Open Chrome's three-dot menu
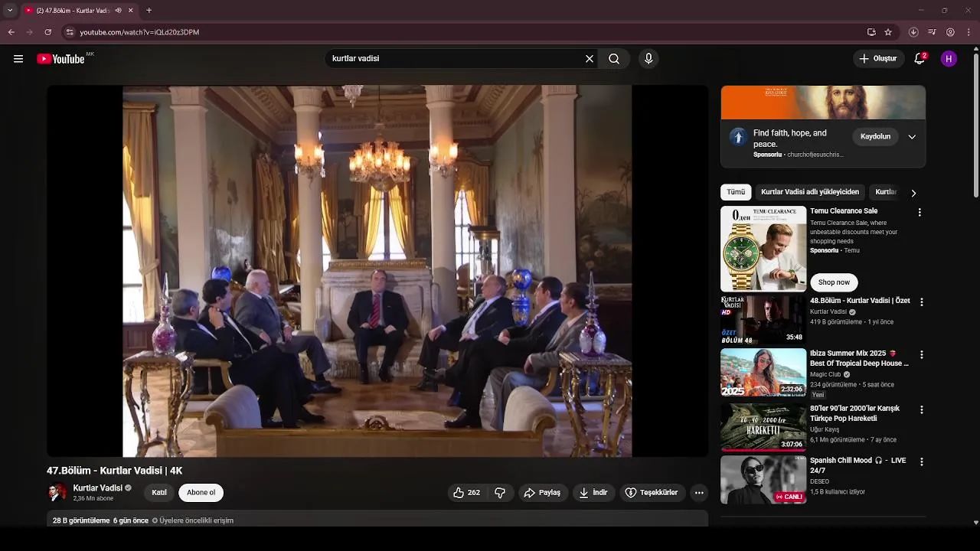This screenshot has height=551, width=980. [x=969, y=32]
